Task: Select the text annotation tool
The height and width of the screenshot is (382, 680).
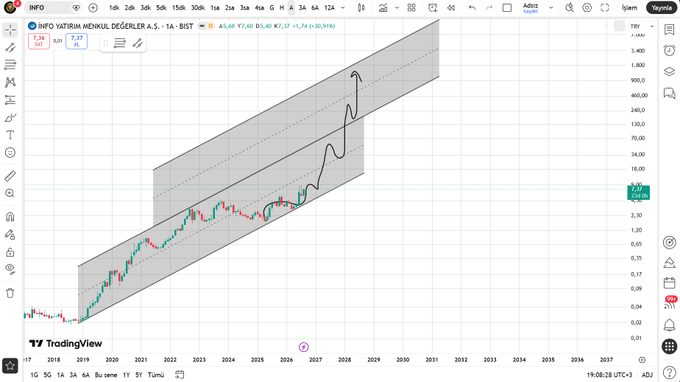Action: click(x=10, y=135)
